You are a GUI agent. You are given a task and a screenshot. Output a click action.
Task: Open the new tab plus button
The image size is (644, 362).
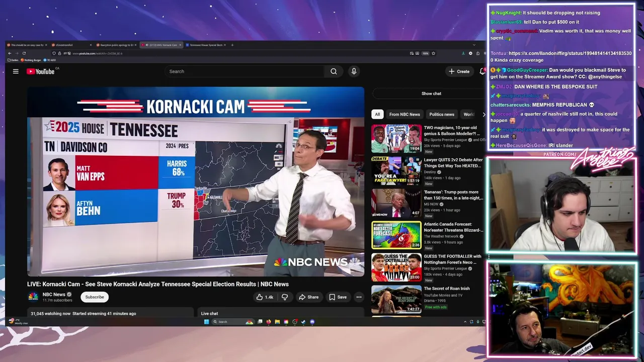click(x=232, y=45)
